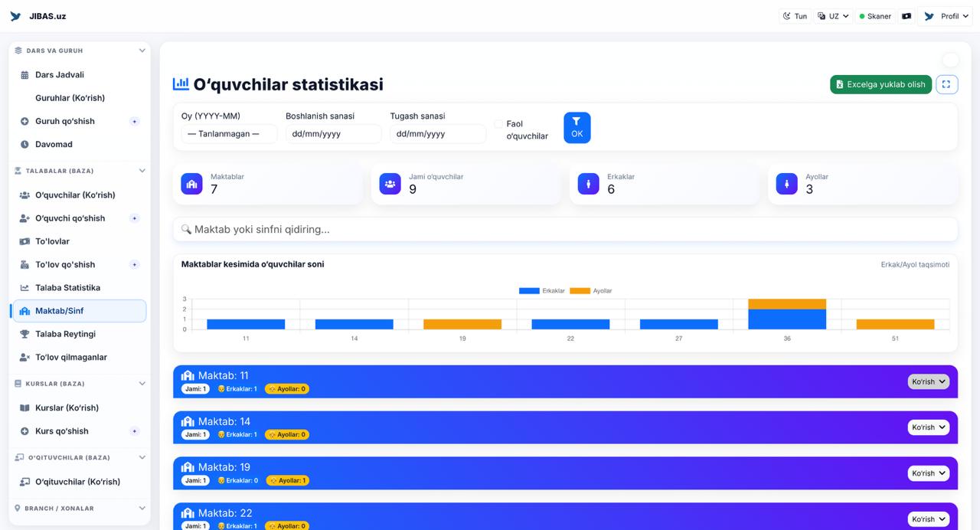Open the Oy month selection dropdown
The image size is (980, 530).
pyautogui.click(x=229, y=134)
